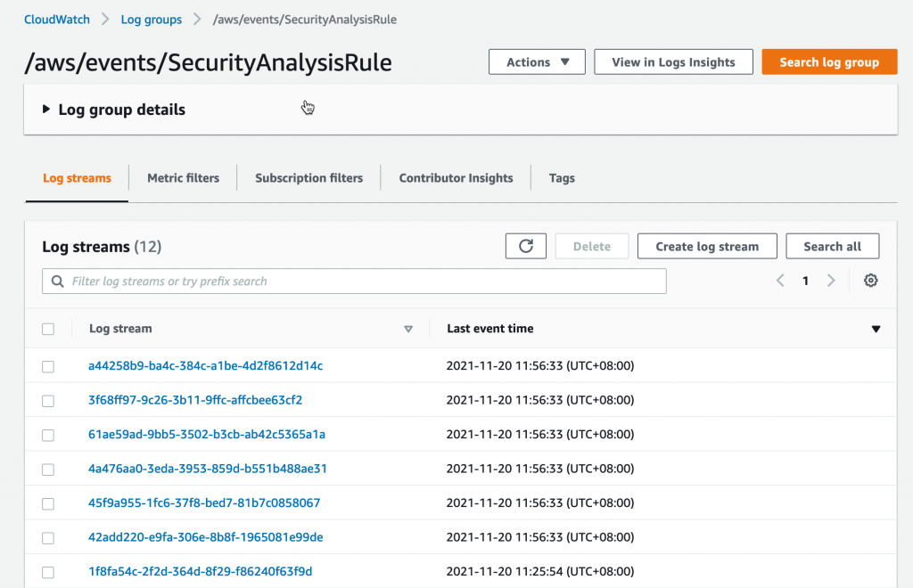Image resolution: width=913 pixels, height=588 pixels.
Task: Refresh the log streams list
Action: (525, 246)
